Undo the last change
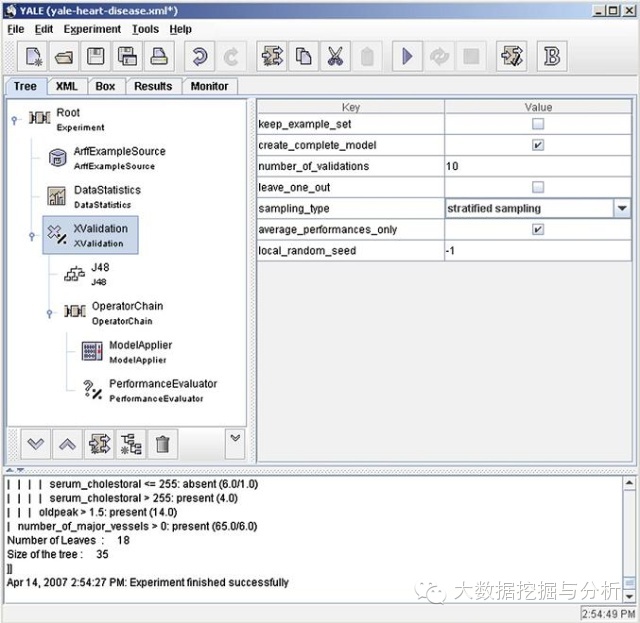Screen dimensions: 640x623 tap(200, 56)
